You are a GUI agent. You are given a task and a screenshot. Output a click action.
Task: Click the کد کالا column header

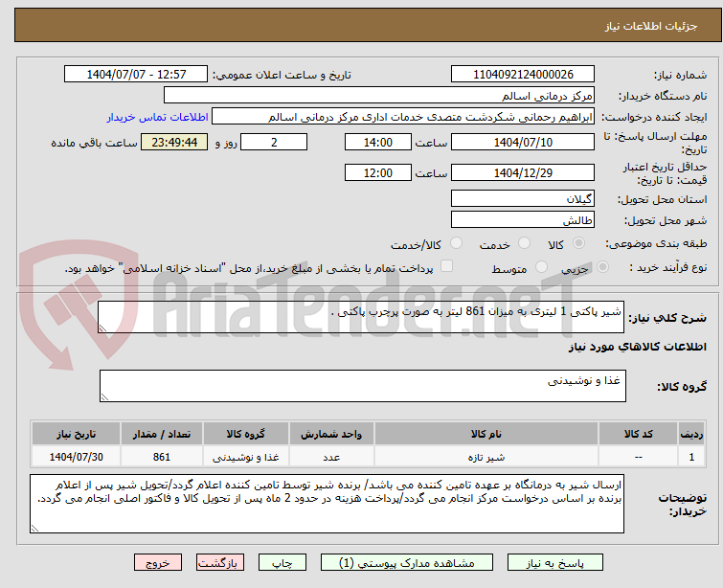(x=638, y=434)
